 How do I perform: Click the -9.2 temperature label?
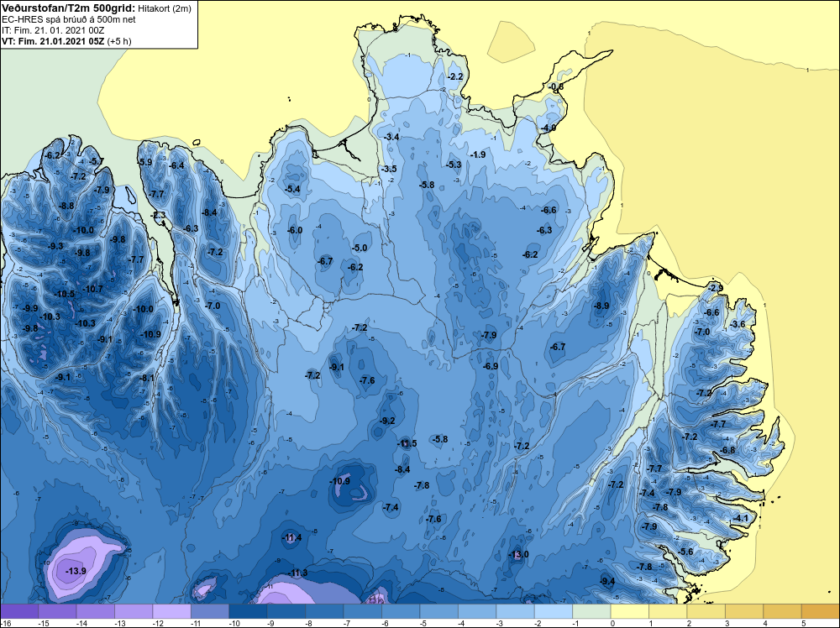coord(386,421)
